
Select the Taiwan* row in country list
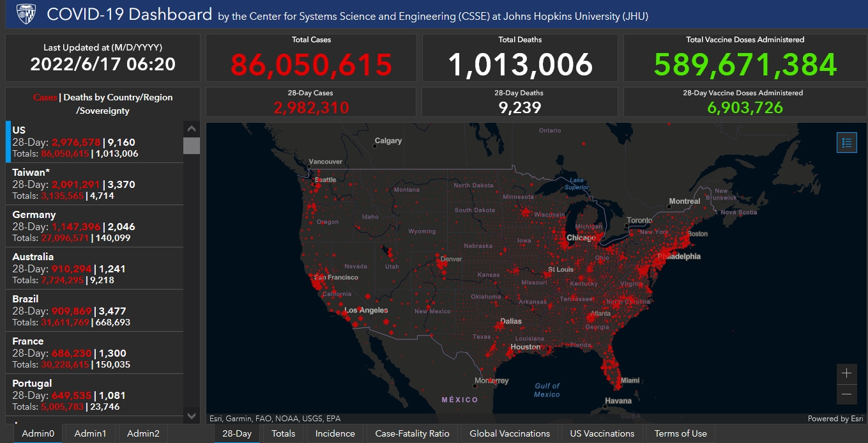(x=95, y=183)
